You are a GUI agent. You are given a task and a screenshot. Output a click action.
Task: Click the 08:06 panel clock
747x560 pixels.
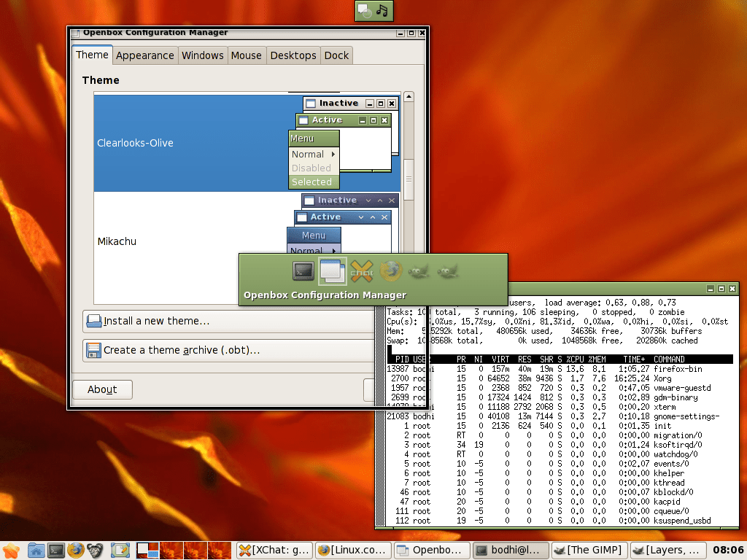coord(728,551)
